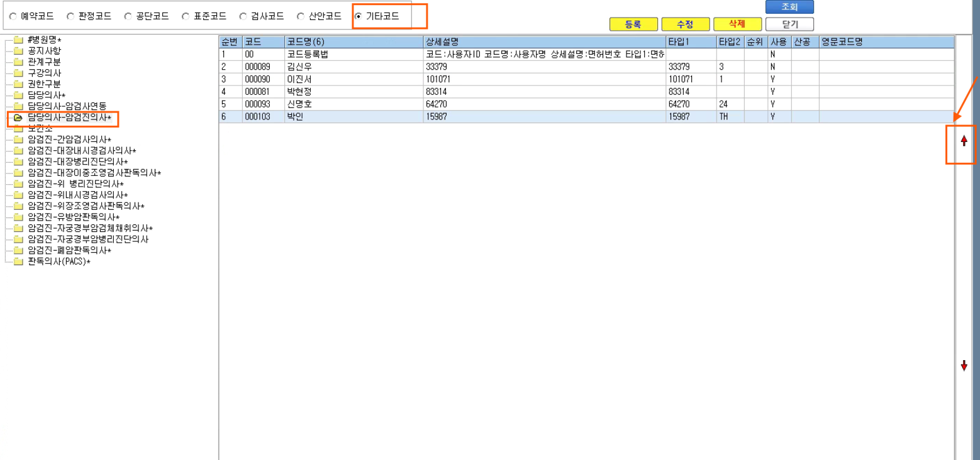Click the red down arrow icon
Viewport: 980px width, 460px height.
click(964, 366)
